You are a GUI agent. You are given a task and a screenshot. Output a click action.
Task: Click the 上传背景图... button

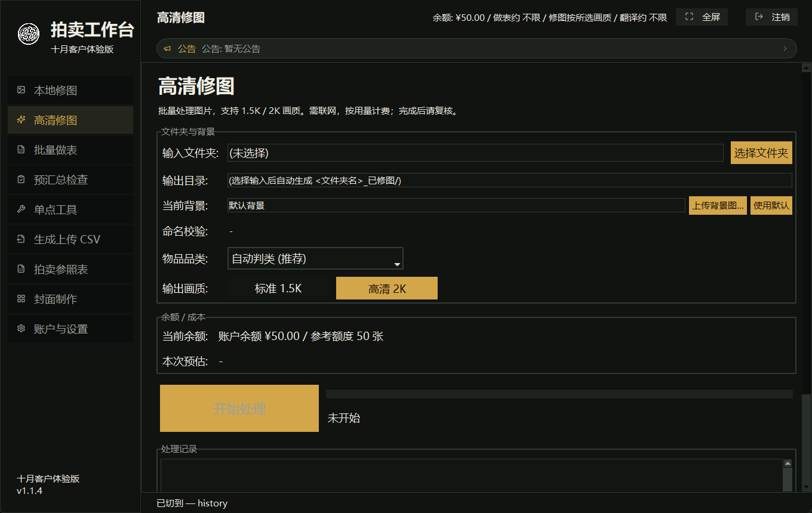[718, 205]
